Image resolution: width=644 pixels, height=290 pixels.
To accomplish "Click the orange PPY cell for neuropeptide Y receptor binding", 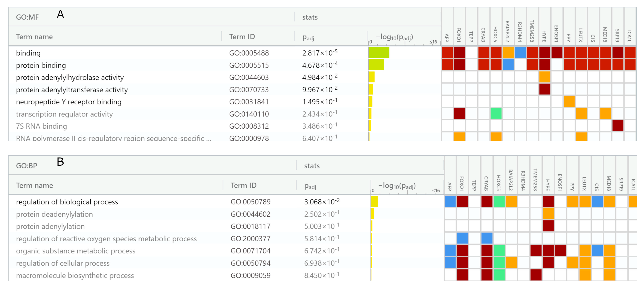I will 569,101.
